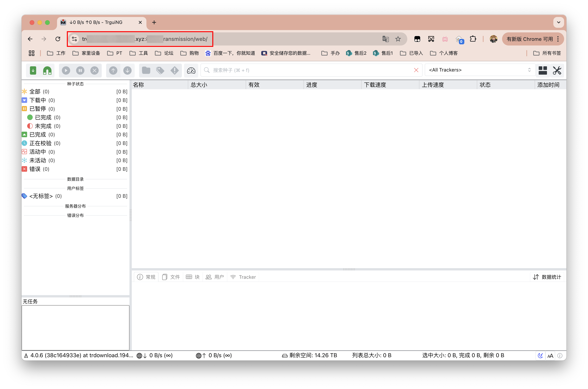
Task: Open 百度一下，你就知道 bookmark
Action: click(230, 53)
